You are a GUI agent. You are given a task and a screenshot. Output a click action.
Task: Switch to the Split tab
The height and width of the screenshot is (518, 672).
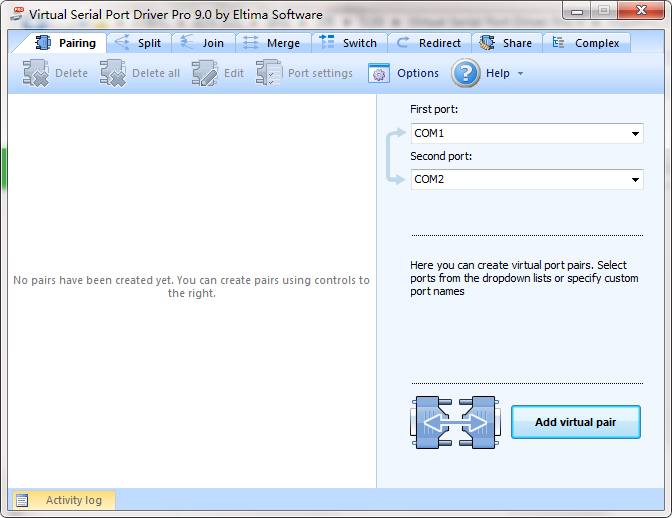(139, 43)
